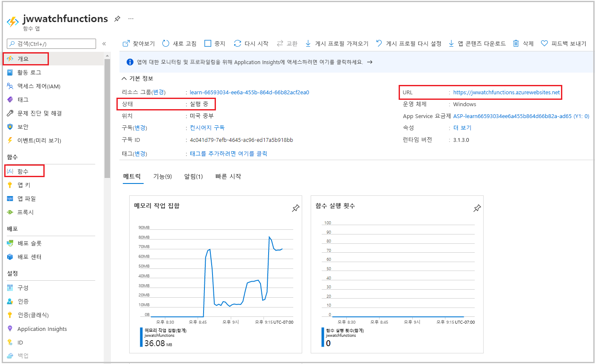The width and height of the screenshot is (595, 364).
Task: Click 새로 고침 refresh toolbar button
Action: (179, 44)
